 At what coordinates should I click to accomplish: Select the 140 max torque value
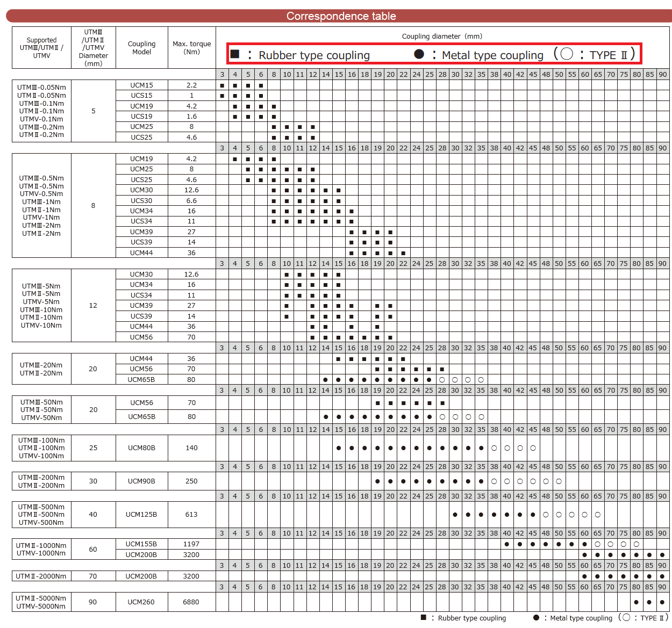tap(191, 448)
